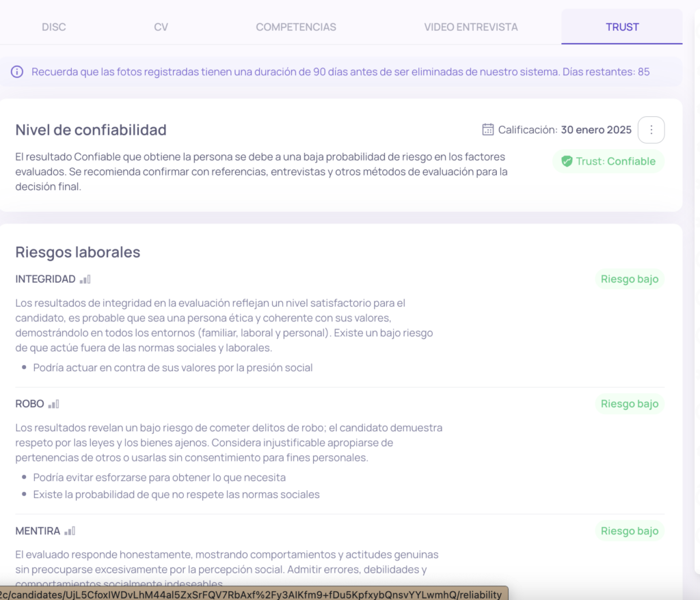This screenshot has width=700, height=600.
Task: Open the CV tab
Action: pos(161,27)
